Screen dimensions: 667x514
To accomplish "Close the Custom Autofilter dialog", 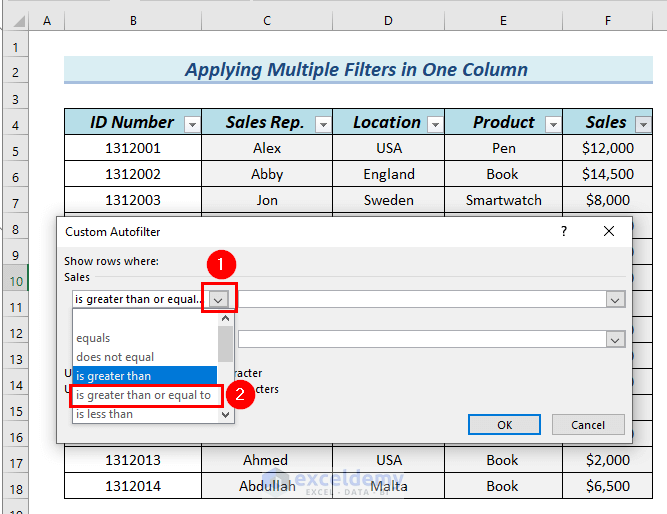I will point(608,231).
